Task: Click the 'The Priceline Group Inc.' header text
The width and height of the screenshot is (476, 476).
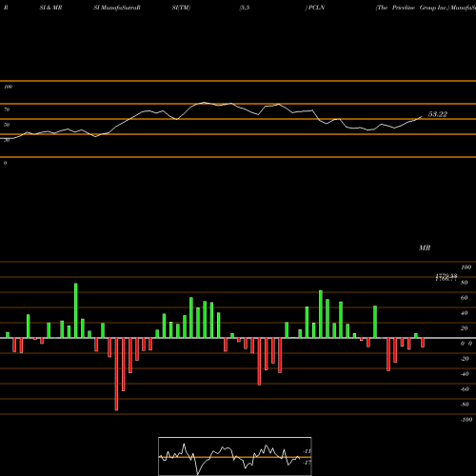Action: tap(412, 8)
